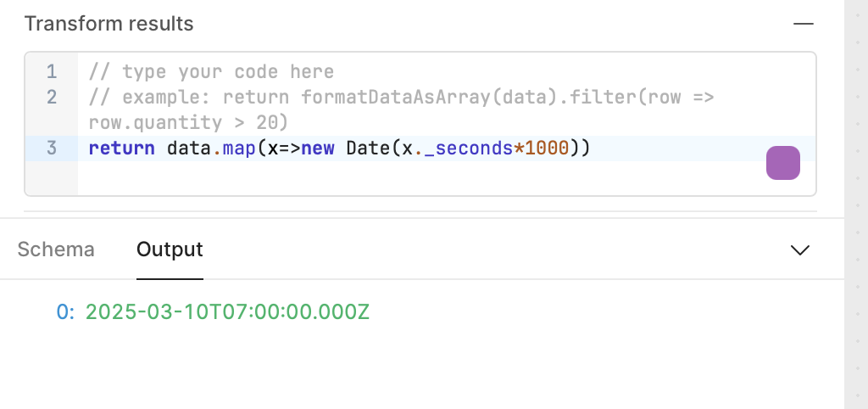Click the 'return' keyword on line 3

coord(122,148)
